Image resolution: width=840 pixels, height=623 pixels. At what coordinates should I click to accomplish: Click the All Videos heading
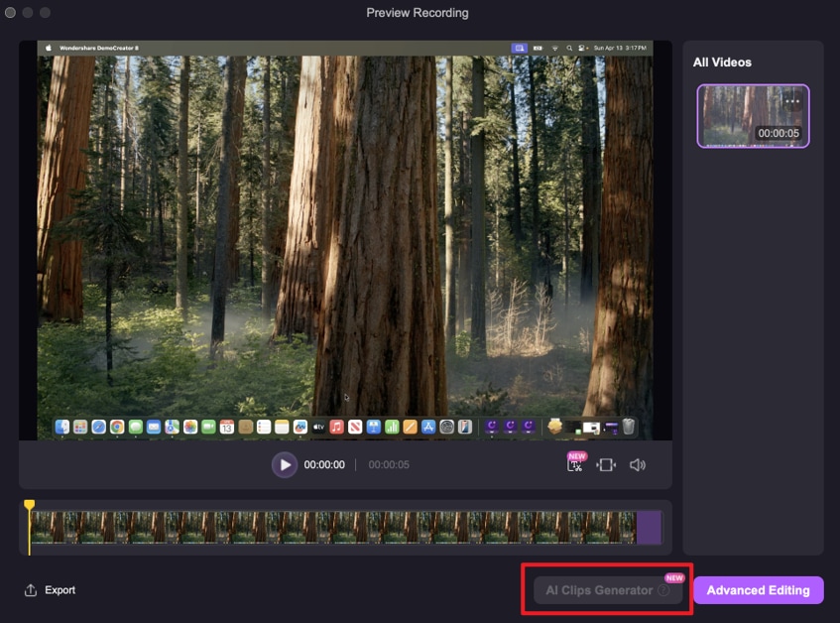[x=722, y=62]
